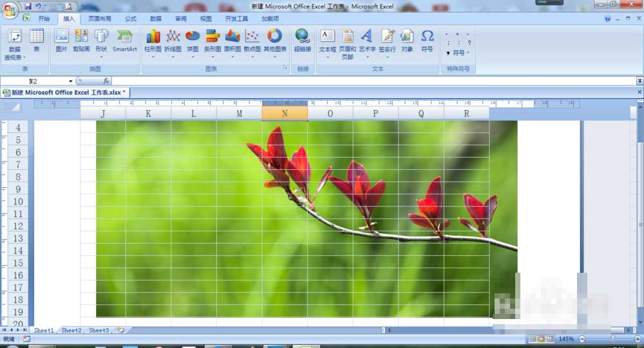Image resolution: width=644 pixels, height=348 pixels.
Task: Select the red leaf picture in sheet
Action: point(307,218)
